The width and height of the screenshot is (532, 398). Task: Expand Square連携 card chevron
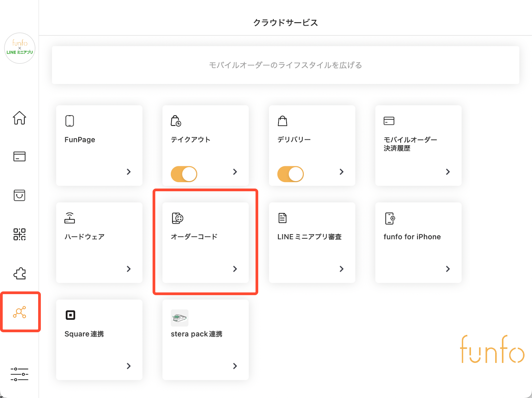click(x=129, y=366)
